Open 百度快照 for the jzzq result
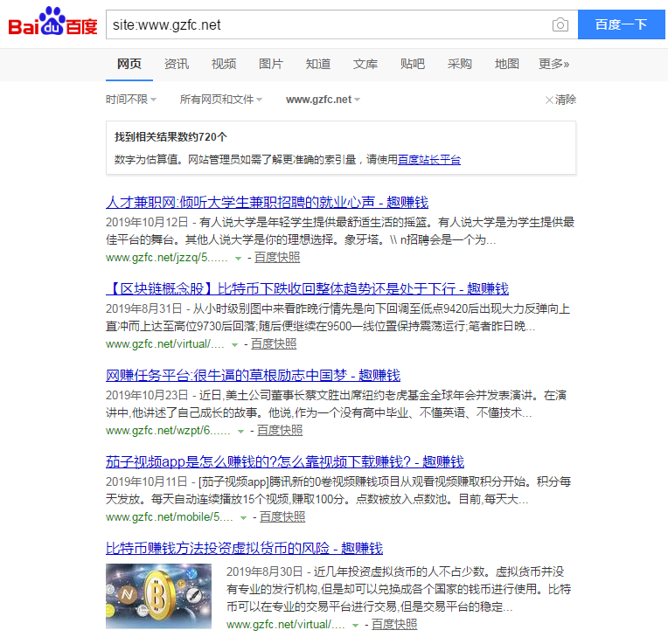668x644 pixels. click(x=277, y=258)
